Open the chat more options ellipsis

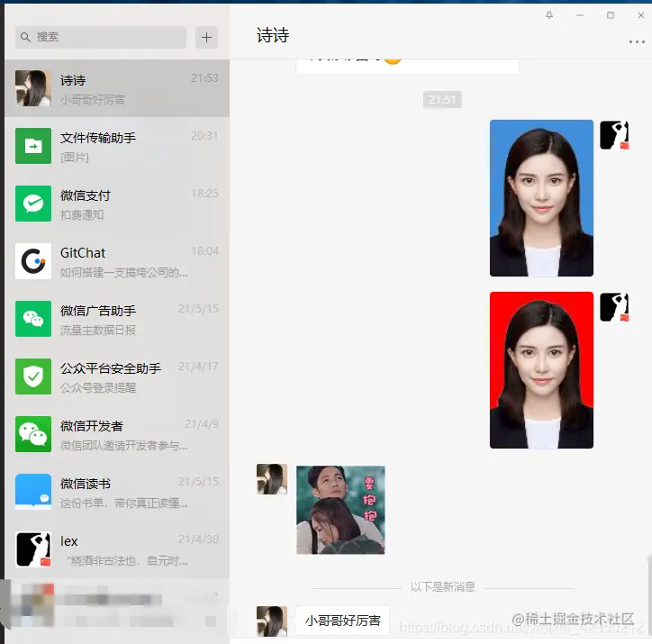[637, 41]
